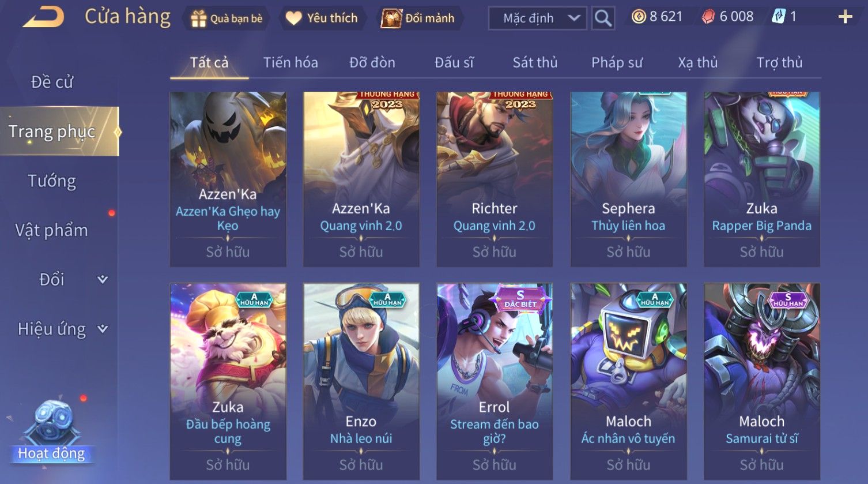
Task: Go back using the golden arrow icon
Action: (43, 17)
